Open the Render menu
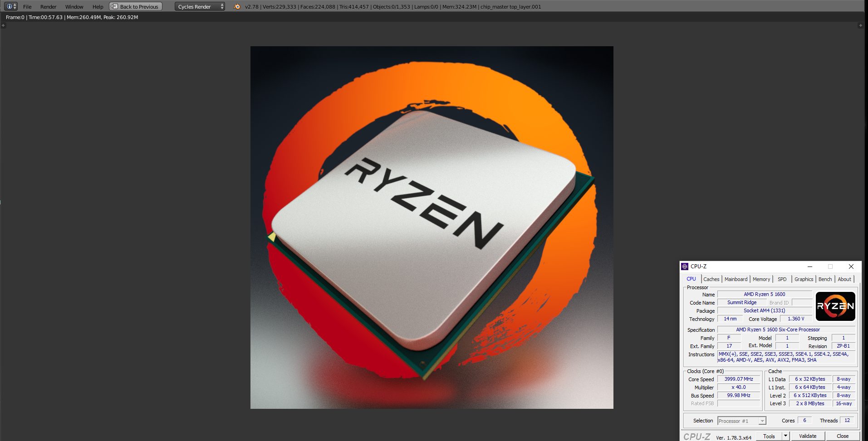This screenshot has height=441, width=868. coord(48,7)
